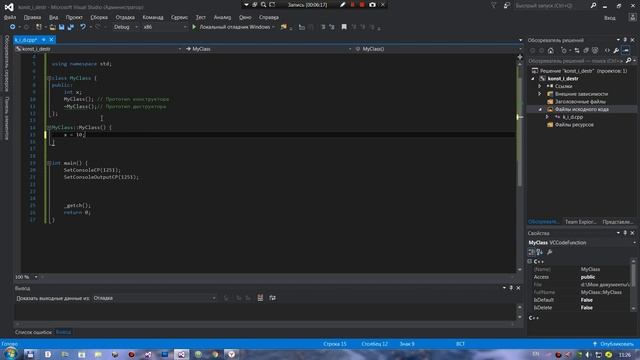Start the Local Windows Debugger
Image resolution: width=640 pixels, height=360 pixels.
coord(233,27)
